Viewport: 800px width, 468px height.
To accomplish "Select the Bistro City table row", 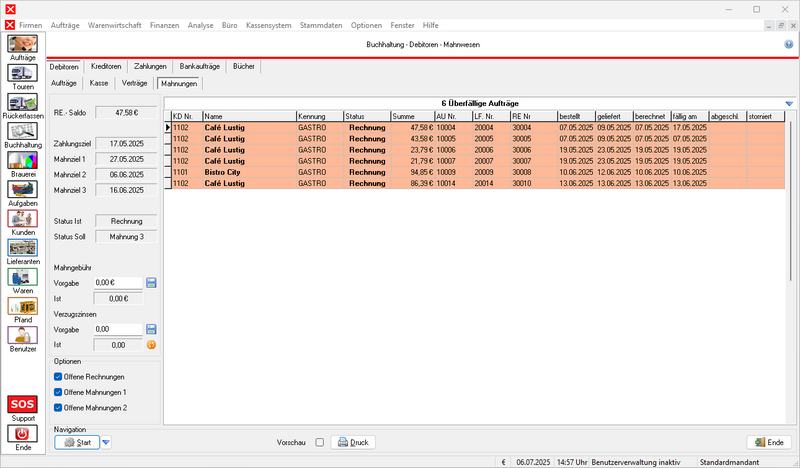I will tap(230, 172).
